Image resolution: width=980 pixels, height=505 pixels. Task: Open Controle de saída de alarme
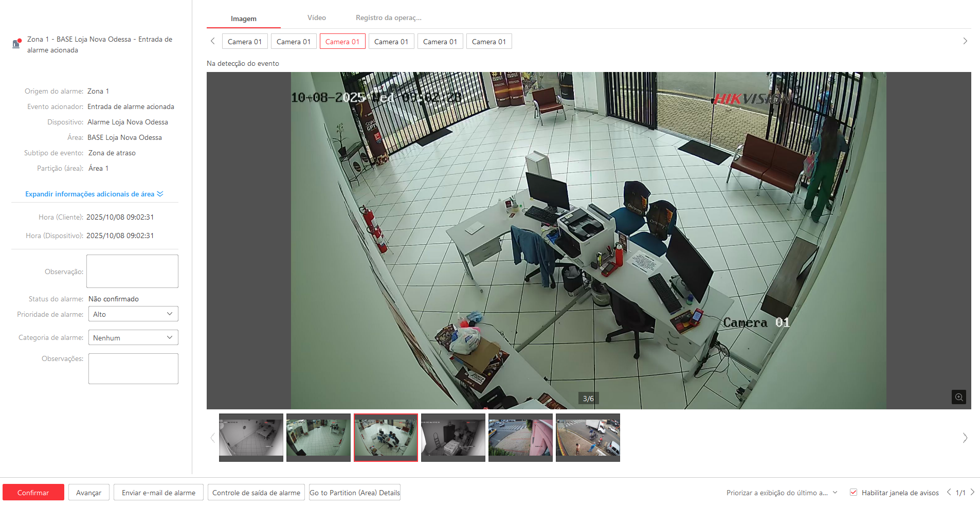tap(256, 493)
